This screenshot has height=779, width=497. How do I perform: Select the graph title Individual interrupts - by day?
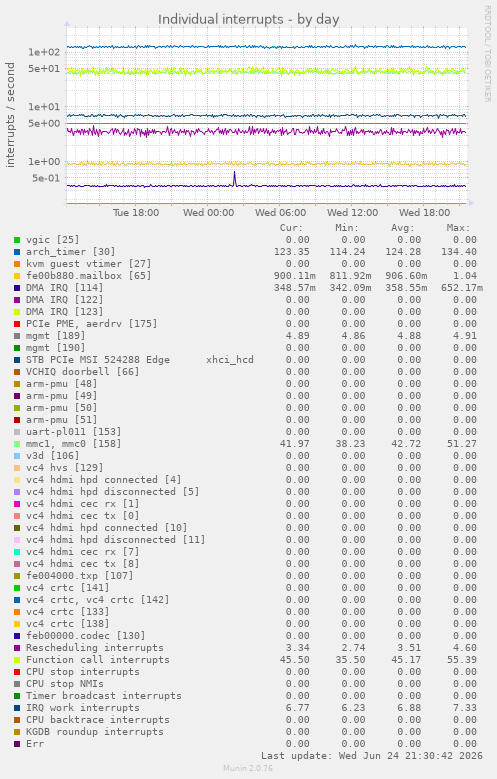(248, 19)
